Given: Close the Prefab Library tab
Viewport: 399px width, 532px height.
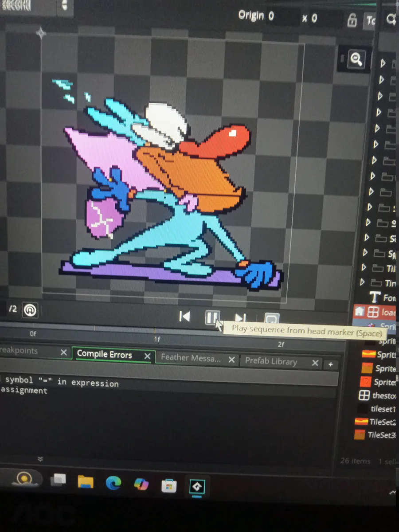Looking at the screenshot, I should pos(315,363).
